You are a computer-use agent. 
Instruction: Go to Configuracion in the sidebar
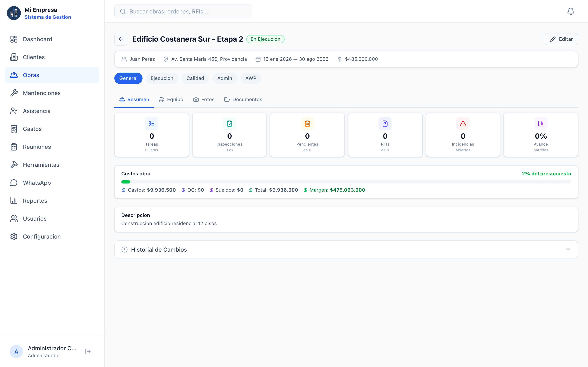(42, 237)
